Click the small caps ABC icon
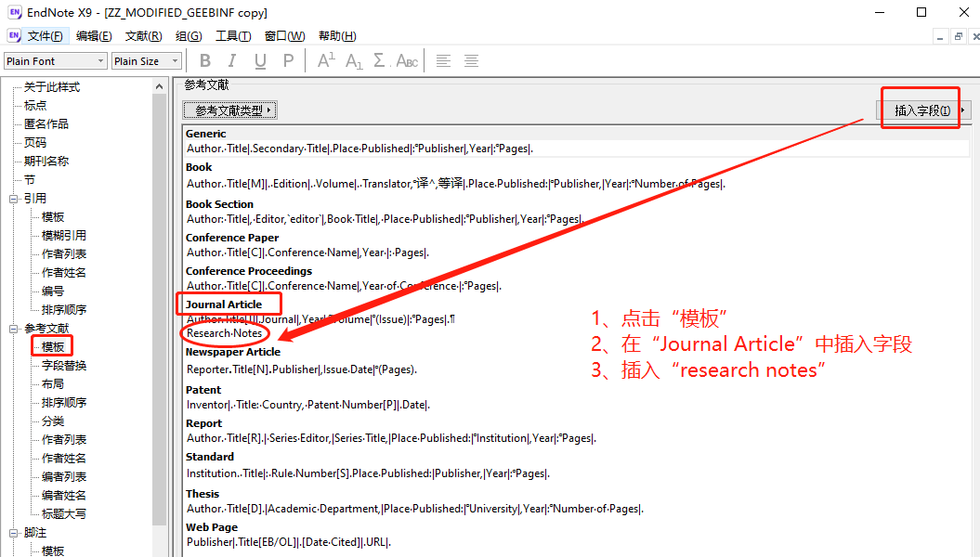This screenshot has width=980, height=557. tap(407, 60)
